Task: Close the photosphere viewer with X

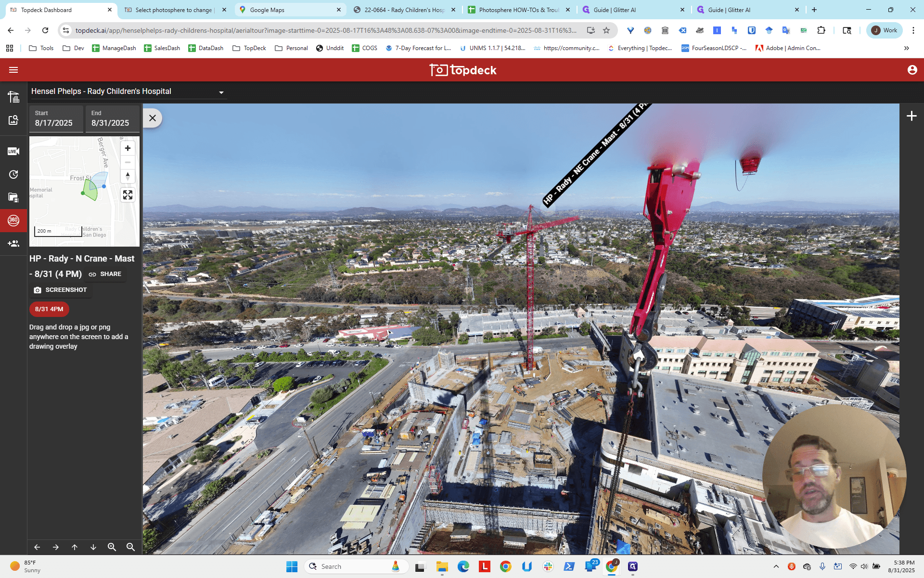Action: click(x=153, y=118)
